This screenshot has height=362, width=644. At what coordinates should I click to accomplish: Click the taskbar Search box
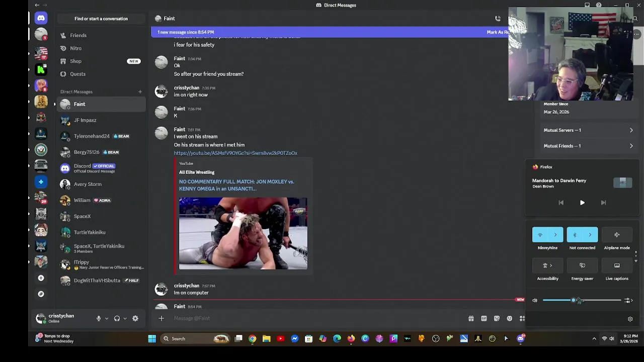196,339
